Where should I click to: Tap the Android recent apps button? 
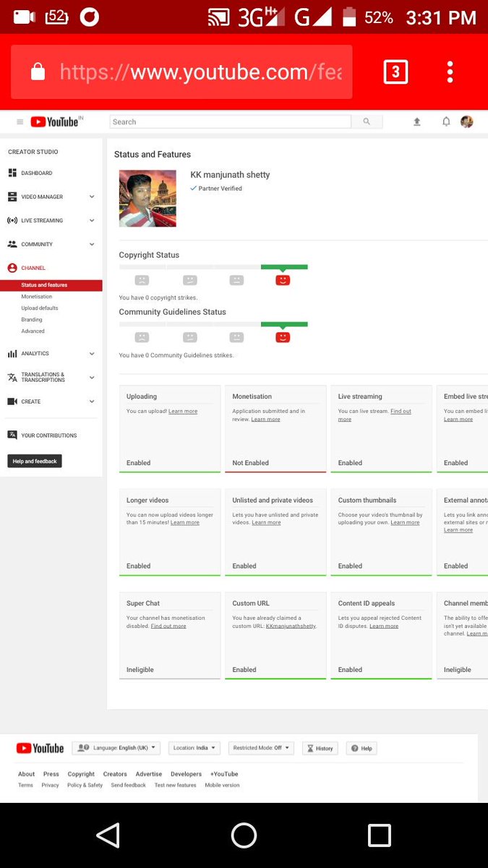point(380,835)
